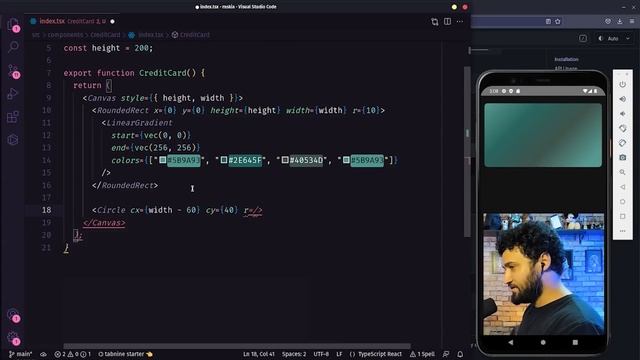Open the Explorer view in activity bar
640x360 pixels.
point(13,24)
